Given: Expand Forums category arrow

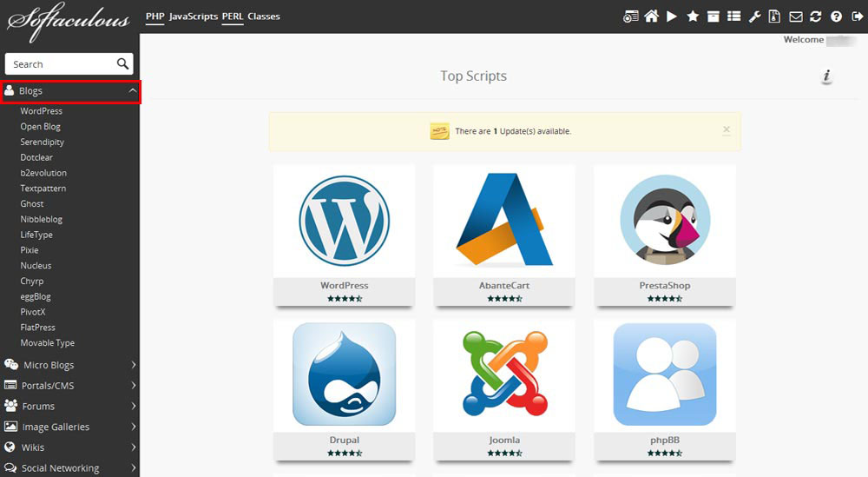Looking at the screenshot, I should click(134, 406).
